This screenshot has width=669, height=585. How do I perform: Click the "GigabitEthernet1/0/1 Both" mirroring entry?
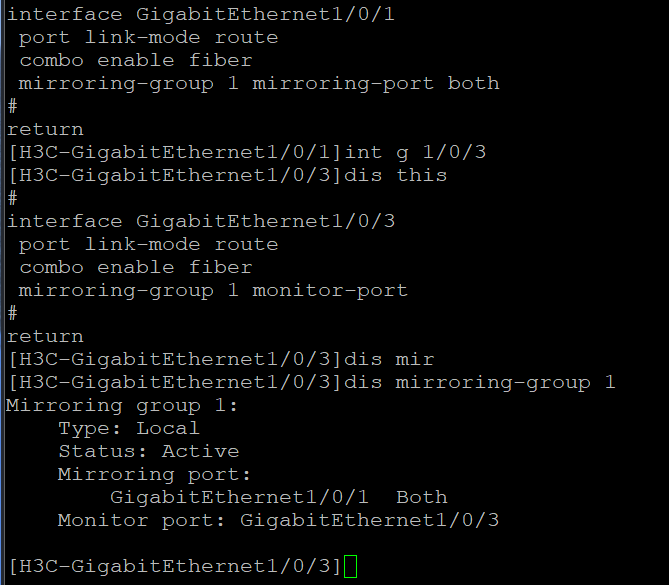[278, 497]
